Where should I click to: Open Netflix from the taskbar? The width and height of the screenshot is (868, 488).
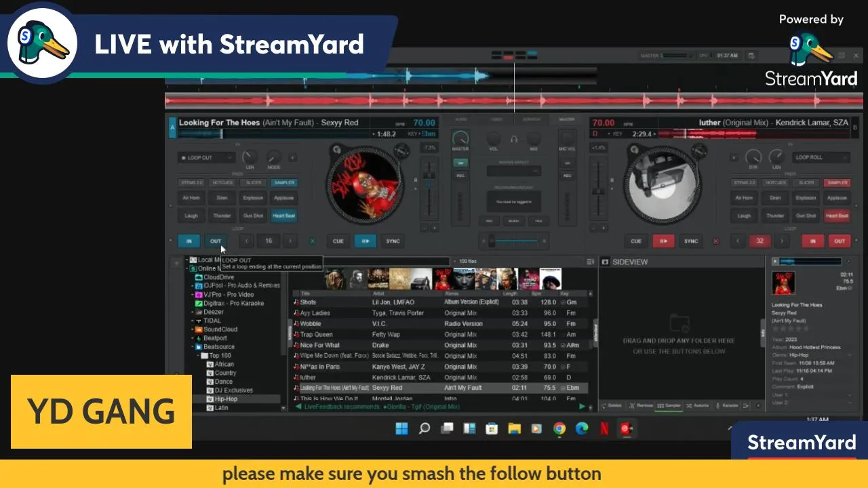pos(604,428)
